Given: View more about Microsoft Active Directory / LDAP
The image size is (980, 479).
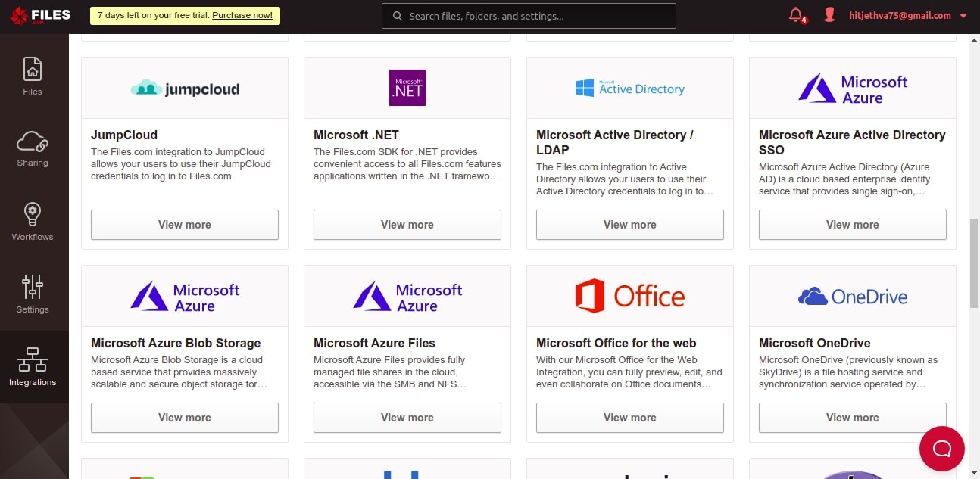Looking at the screenshot, I should (x=630, y=225).
